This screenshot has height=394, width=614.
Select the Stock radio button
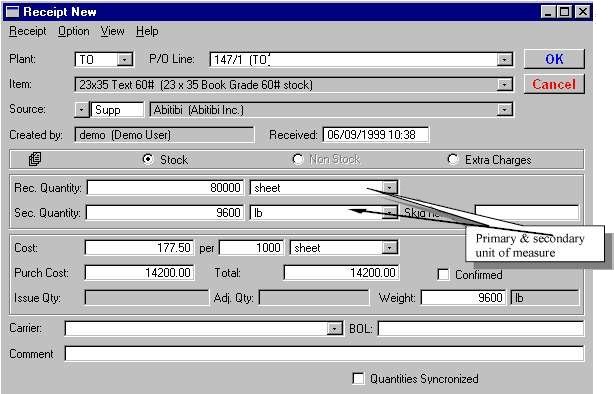coord(148,159)
